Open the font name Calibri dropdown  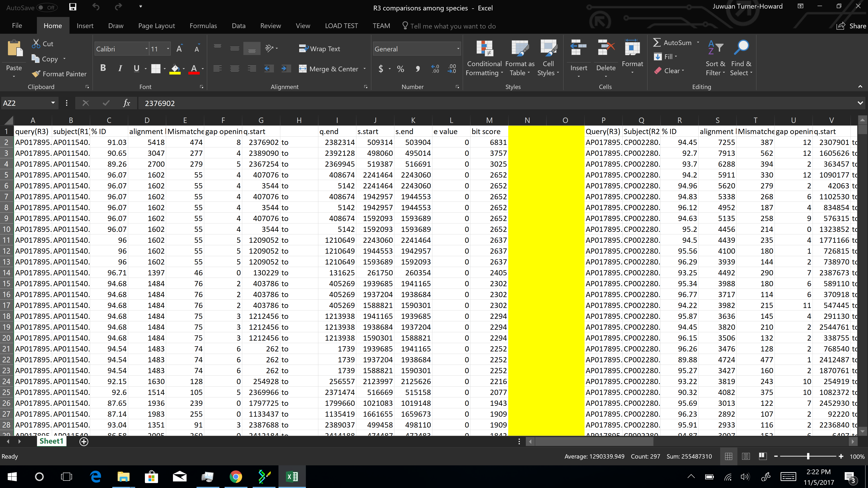pos(146,49)
